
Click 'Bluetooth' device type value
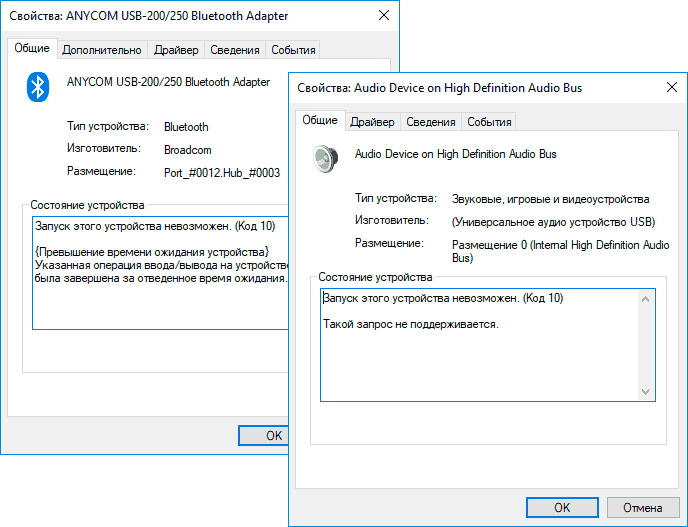186,127
